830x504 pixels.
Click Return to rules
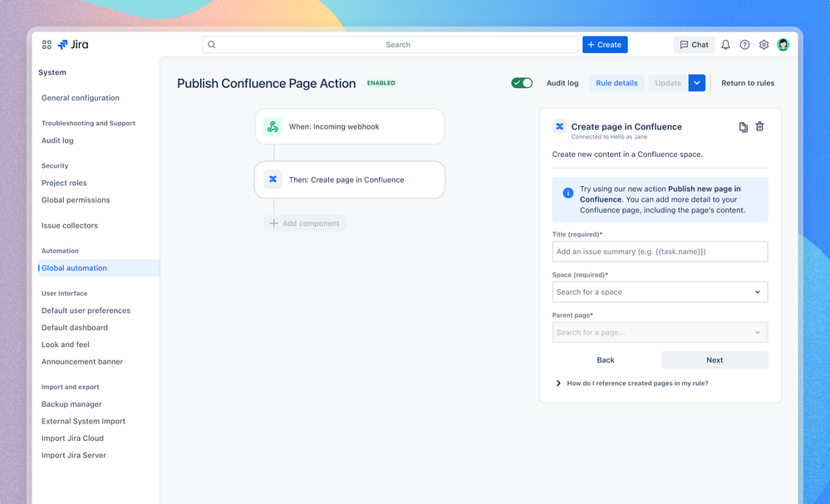click(748, 83)
